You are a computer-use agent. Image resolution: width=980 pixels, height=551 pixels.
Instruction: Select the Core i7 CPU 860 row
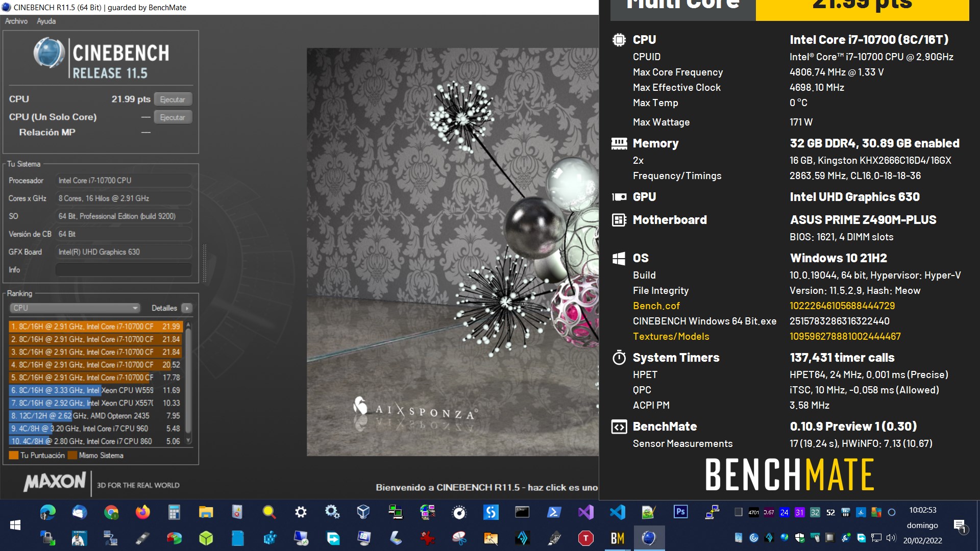pos(96,441)
